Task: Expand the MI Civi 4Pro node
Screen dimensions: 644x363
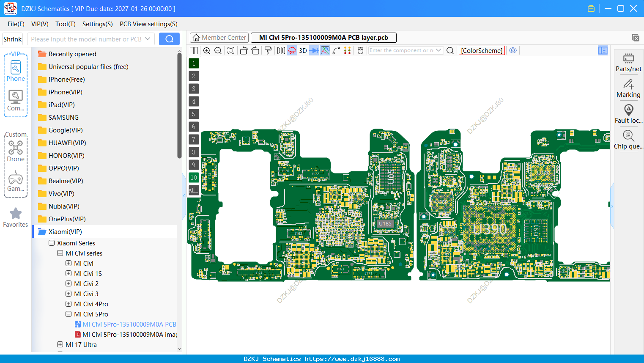Action: point(69,304)
